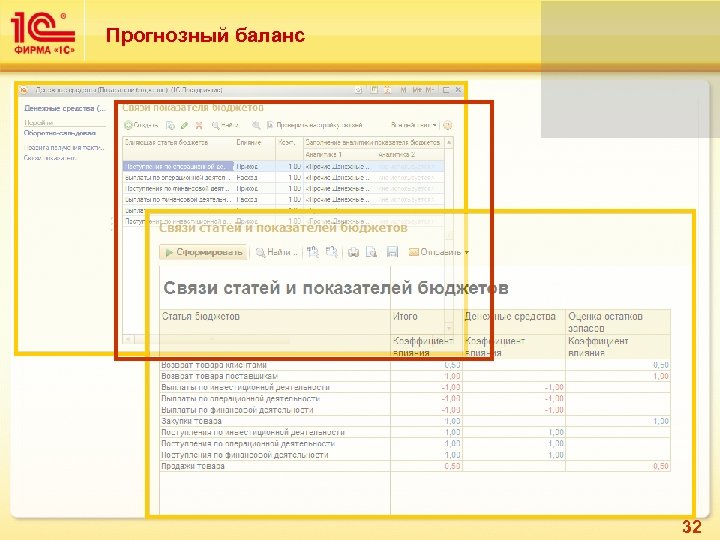Click scroll-up arrow of the upper table scrollbar
Screen dimensions: 720x540
[449, 142]
